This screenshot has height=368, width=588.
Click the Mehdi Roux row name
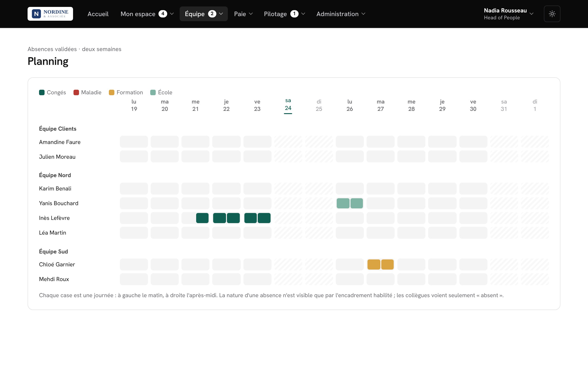54,279
